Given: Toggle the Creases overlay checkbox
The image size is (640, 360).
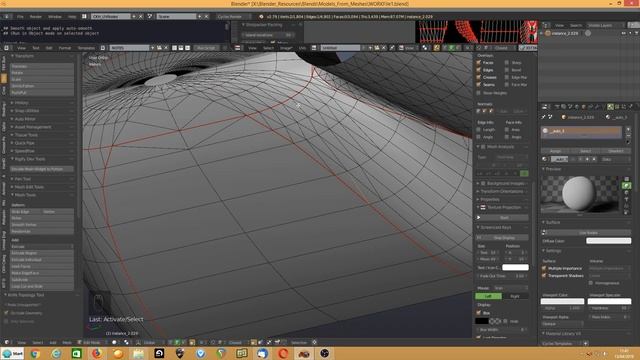Looking at the screenshot, I should (x=478, y=77).
